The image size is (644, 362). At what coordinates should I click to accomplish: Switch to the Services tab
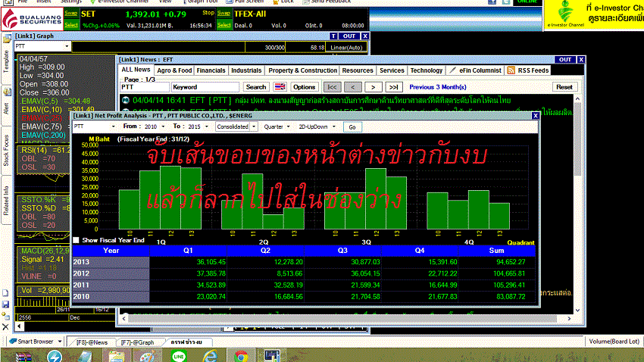(392, 70)
